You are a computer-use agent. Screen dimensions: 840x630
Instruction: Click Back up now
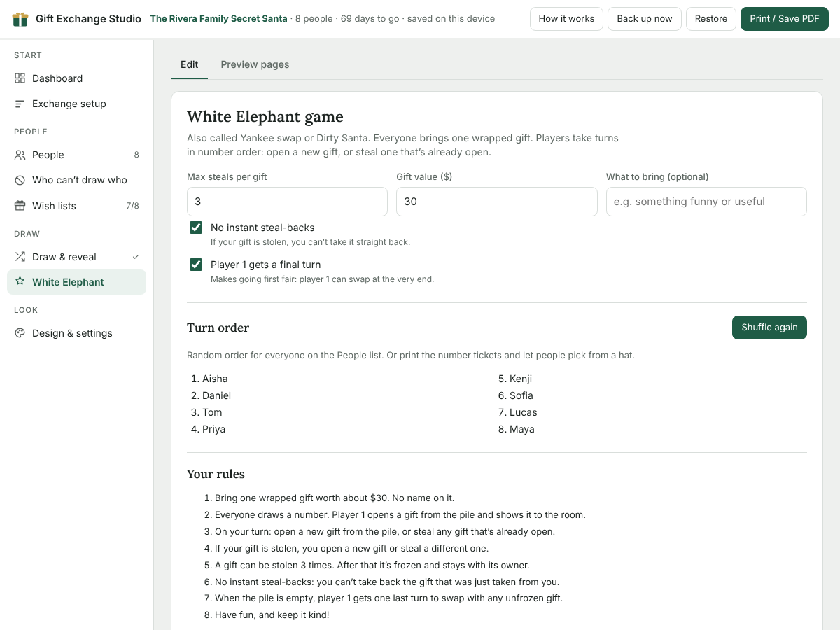(645, 19)
